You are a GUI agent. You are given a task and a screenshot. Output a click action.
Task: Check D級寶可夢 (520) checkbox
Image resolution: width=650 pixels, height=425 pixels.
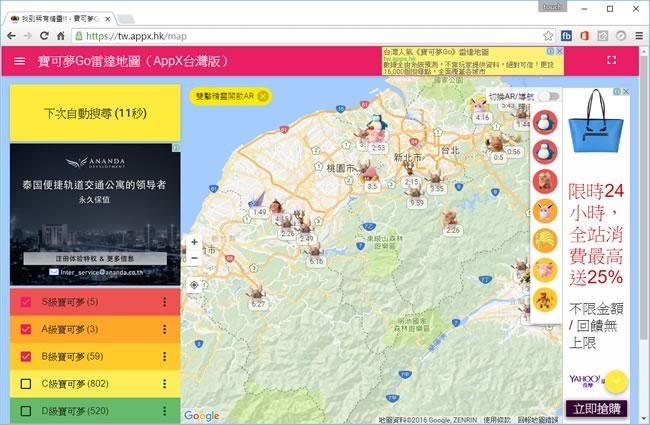[x=26, y=411]
